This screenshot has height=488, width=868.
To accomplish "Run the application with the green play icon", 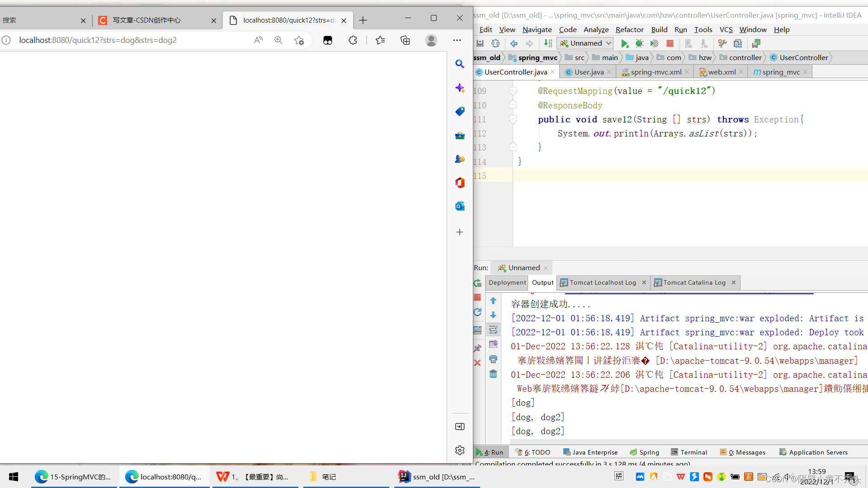I will coord(625,43).
